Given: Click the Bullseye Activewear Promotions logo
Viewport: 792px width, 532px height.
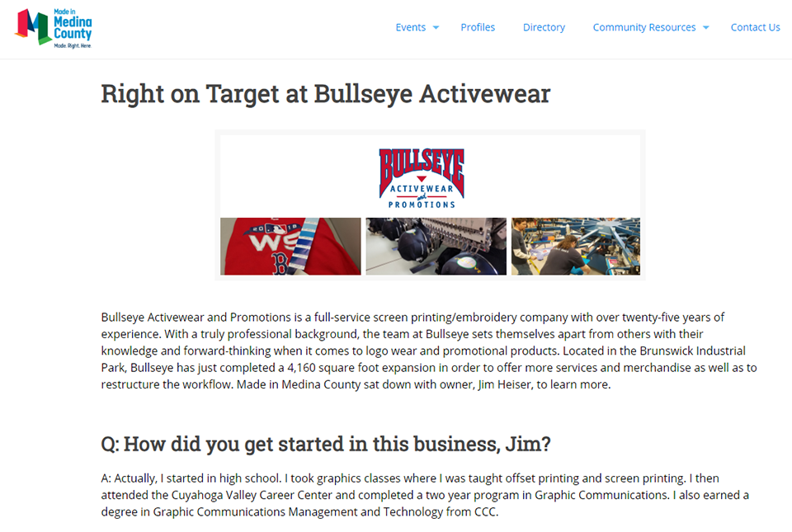Looking at the screenshot, I should (422, 178).
